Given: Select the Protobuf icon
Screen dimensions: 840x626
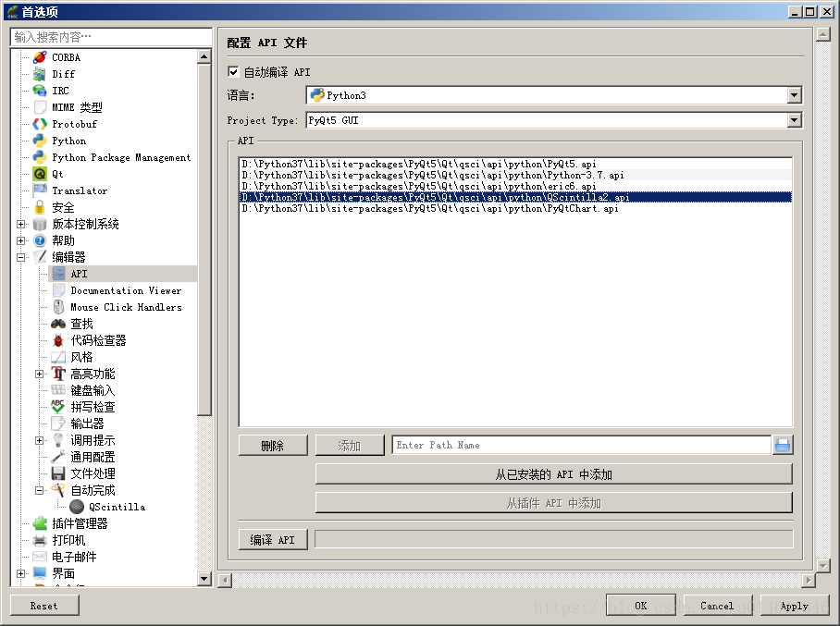Looking at the screenshot, I should coord(40,124).
